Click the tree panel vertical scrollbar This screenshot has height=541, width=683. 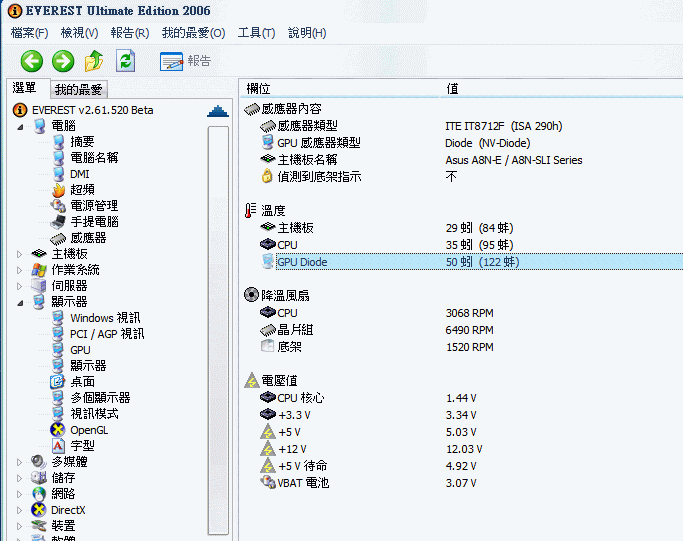[218, 330]
